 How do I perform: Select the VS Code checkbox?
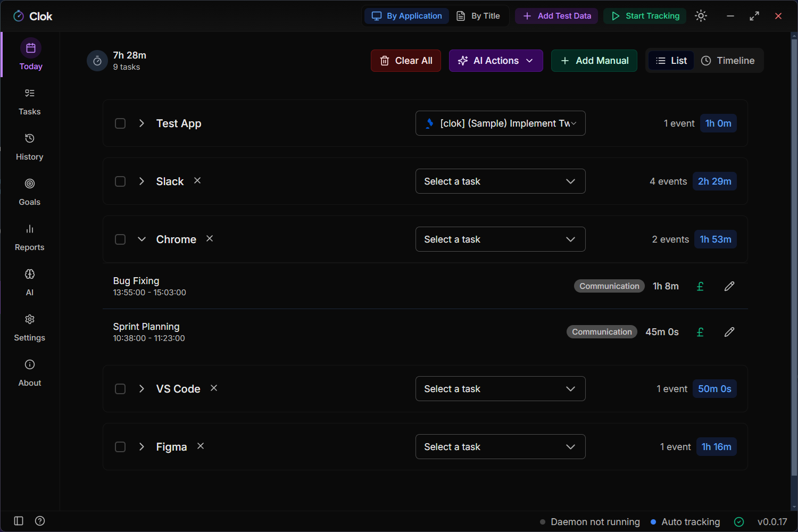[120, 389]
